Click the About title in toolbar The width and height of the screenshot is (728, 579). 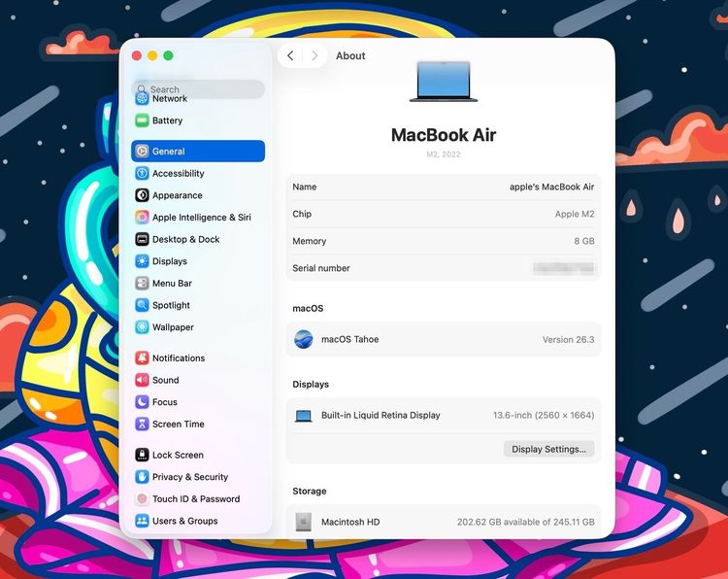[x=350, y=55]
